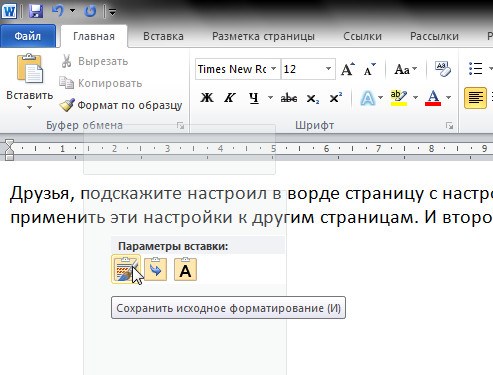Expand the font size dropdown list

point(328,69)
